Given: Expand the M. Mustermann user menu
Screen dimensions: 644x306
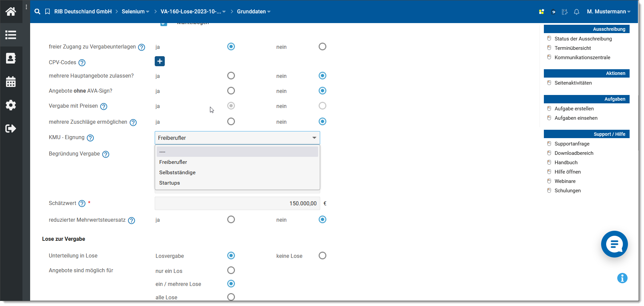Looking at the screenshot, I should click(609, 12).
